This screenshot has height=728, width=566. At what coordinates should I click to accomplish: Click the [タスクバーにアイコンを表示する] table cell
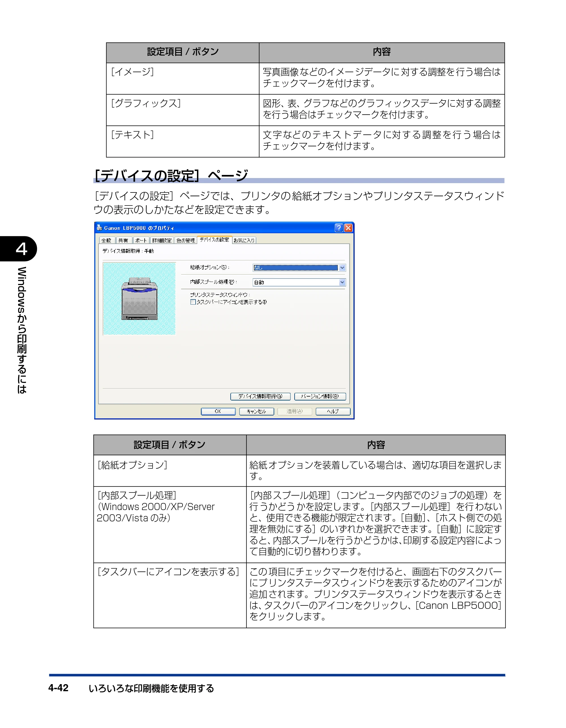coord(170,595)
